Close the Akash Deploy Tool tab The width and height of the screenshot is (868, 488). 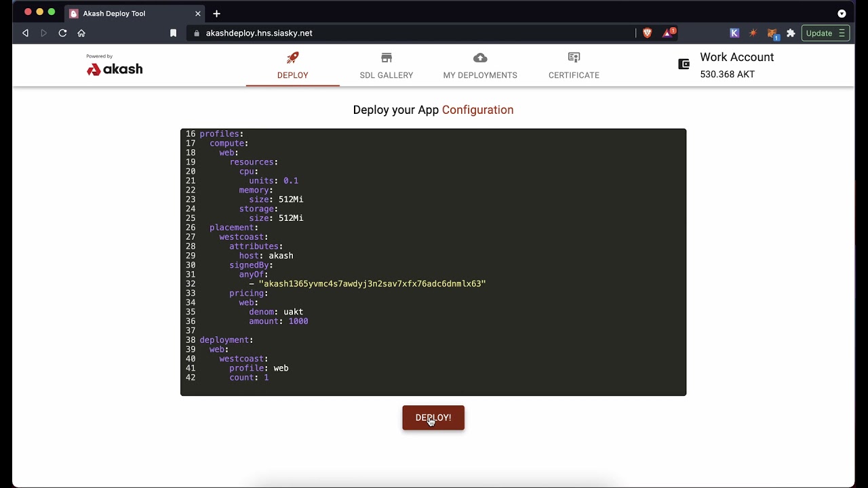click(x=198, y=14)
